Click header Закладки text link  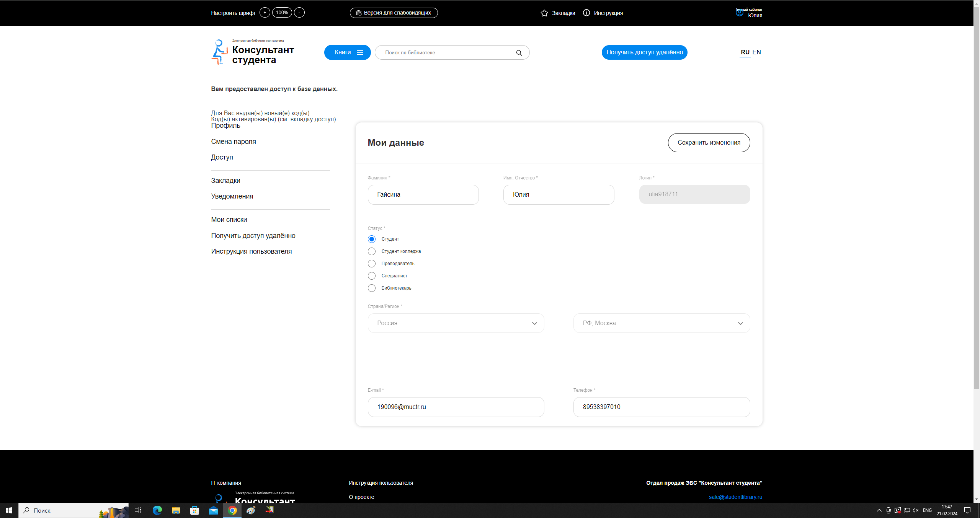point(563,13)
